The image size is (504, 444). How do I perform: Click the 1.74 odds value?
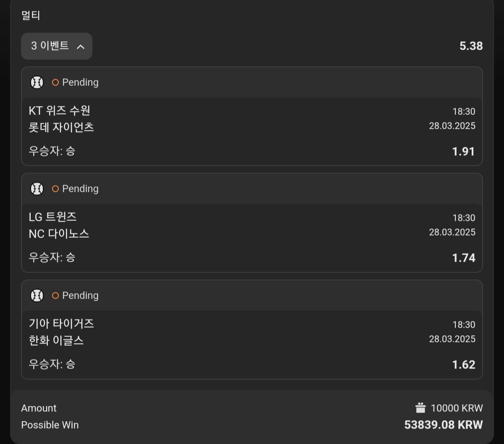464,258
